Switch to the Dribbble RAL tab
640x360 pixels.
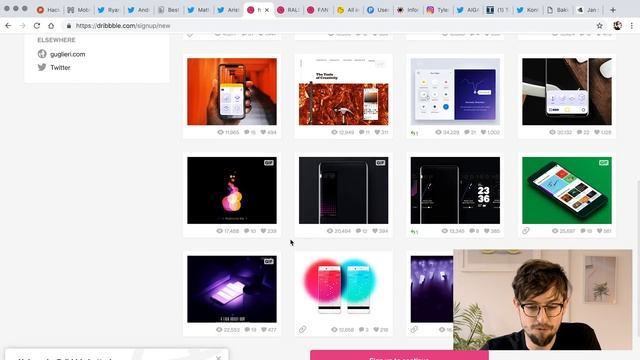pyautogui.click(x=289, y=10)
